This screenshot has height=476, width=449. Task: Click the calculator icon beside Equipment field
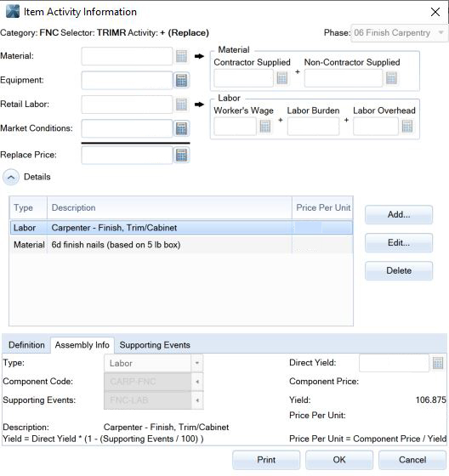pyautogui.click(x=181, y=81)
